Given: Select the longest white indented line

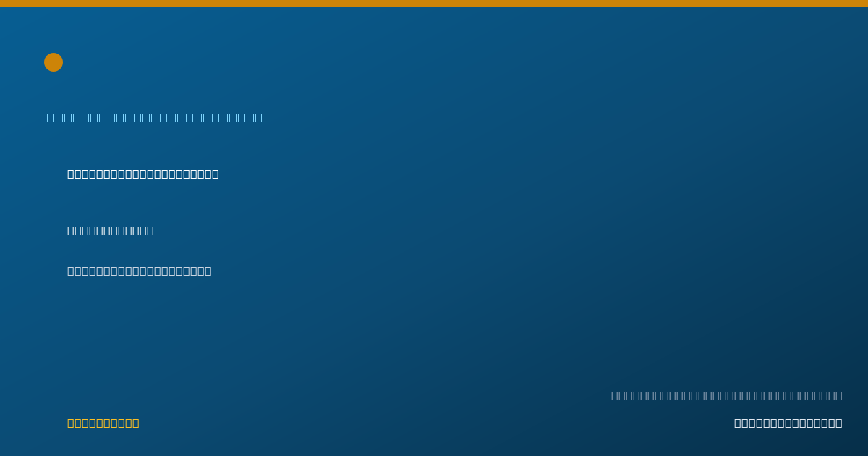Looking at the screenshot, I should tap(143, 174).
